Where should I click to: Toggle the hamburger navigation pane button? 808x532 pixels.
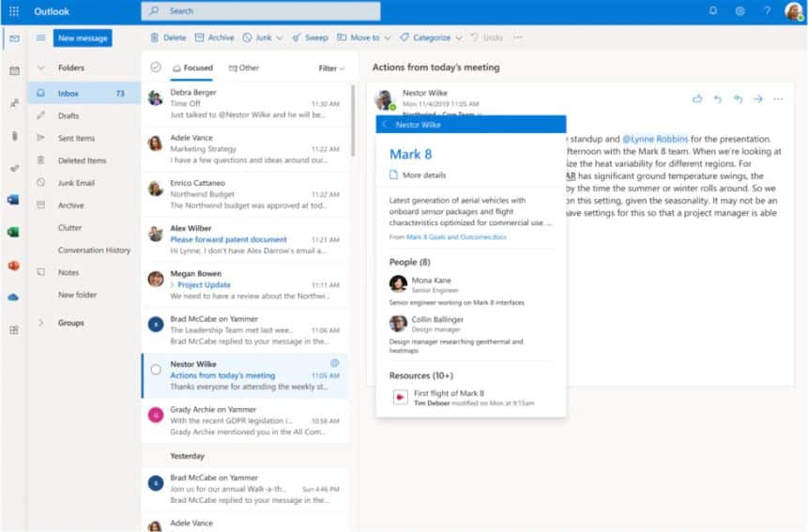tap(40, 38)
